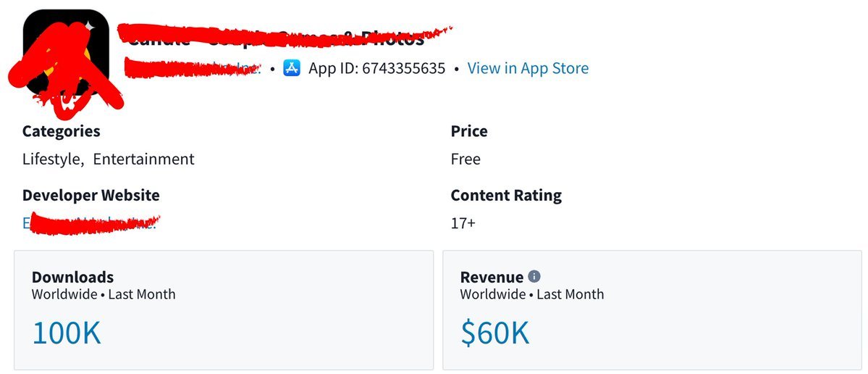This screenshot has height=374, width=868.
Task: Open the link under Developer Website
Action: pyautogui.click(x=90, y=223)
